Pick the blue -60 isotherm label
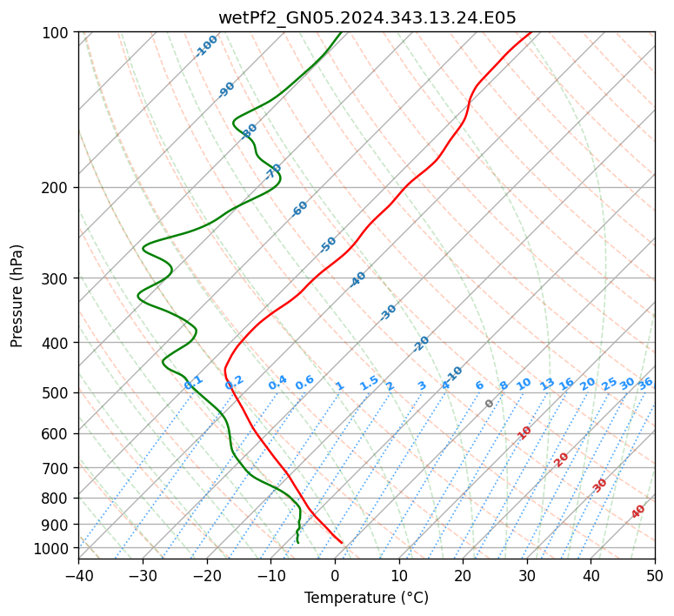The height and width of the screenshot is (616, 674). 299,208
